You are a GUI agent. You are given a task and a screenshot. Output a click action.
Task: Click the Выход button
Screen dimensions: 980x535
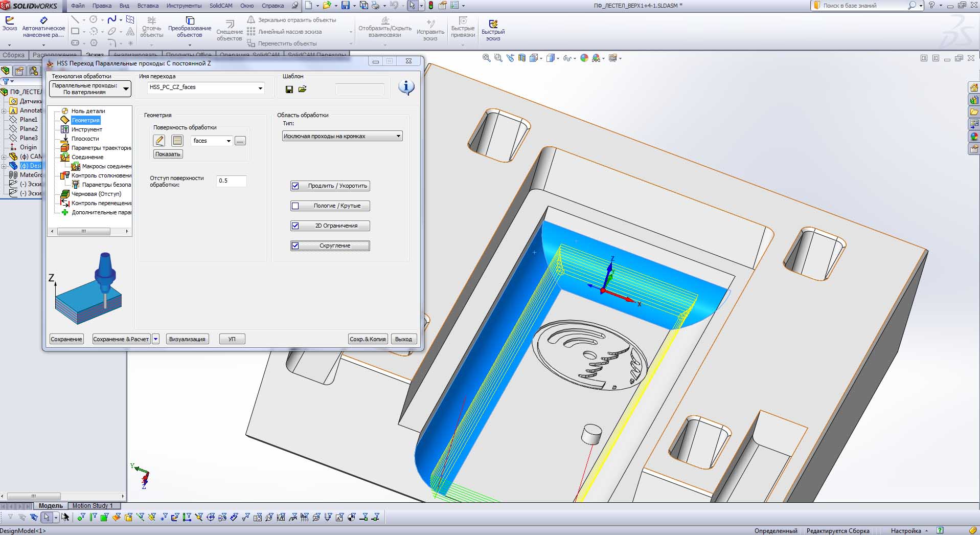[x=403, y=339]
